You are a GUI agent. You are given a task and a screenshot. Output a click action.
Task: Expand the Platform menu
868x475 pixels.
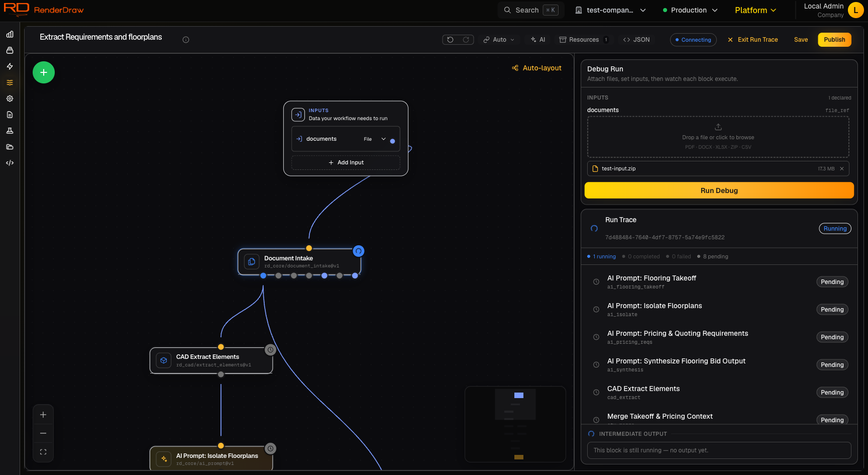755,10
